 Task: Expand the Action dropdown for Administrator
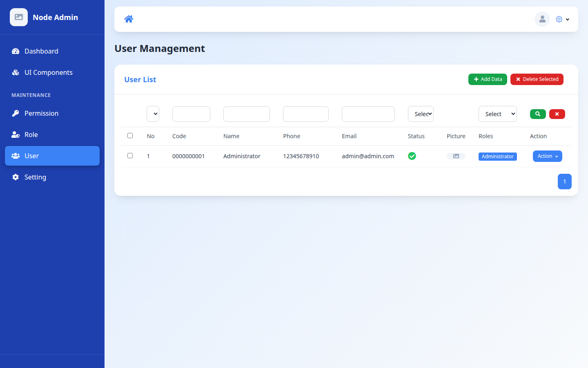tap(548, 156)
